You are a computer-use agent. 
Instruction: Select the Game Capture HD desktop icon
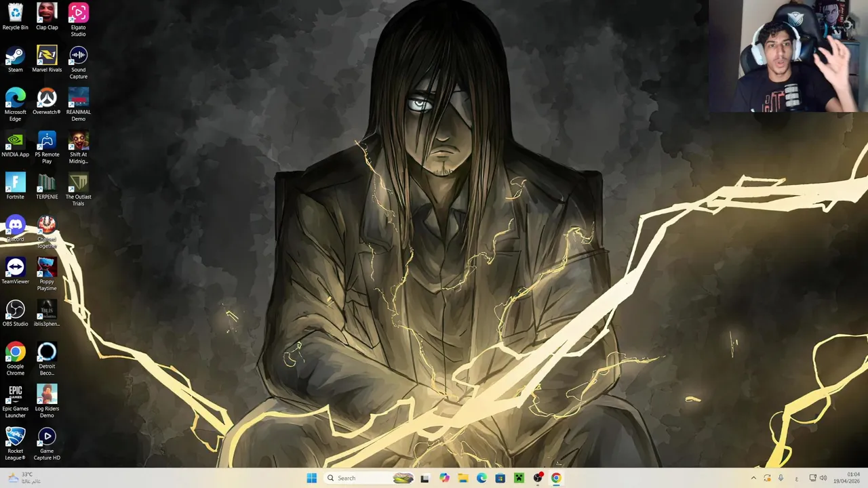coord(47,444)
